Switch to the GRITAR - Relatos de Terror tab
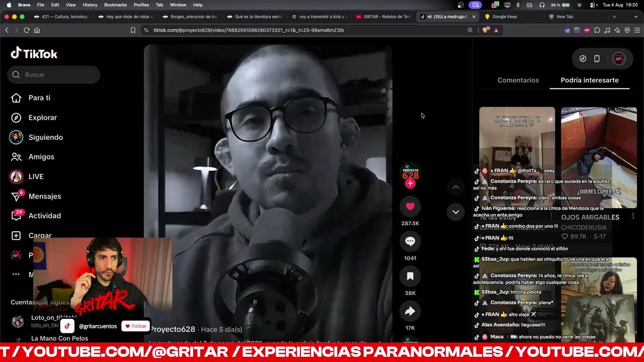Image resolution: width=644 pixels, height=362 pixels. coord(383,17)
